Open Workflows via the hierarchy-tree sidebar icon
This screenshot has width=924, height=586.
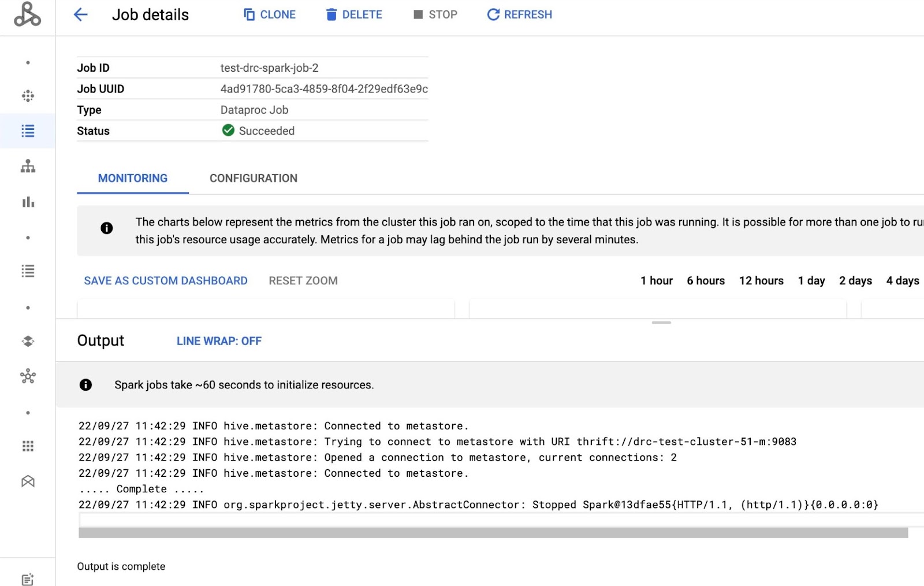tap(28, 167)
